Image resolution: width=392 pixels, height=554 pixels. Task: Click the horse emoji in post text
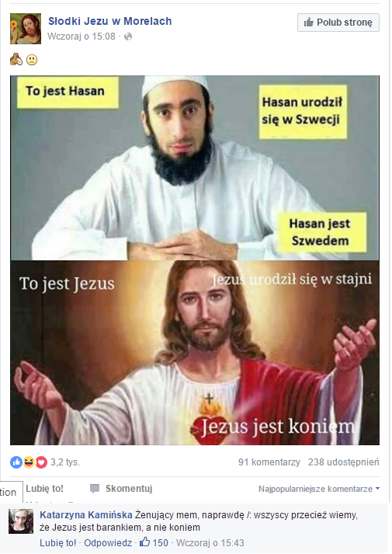click(x=16, y=59)
